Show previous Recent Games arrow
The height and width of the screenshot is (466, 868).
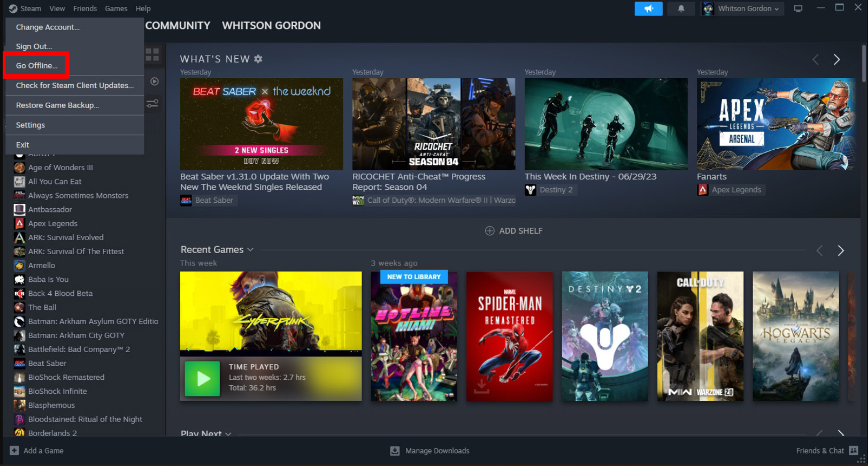[x=819, y=250]
